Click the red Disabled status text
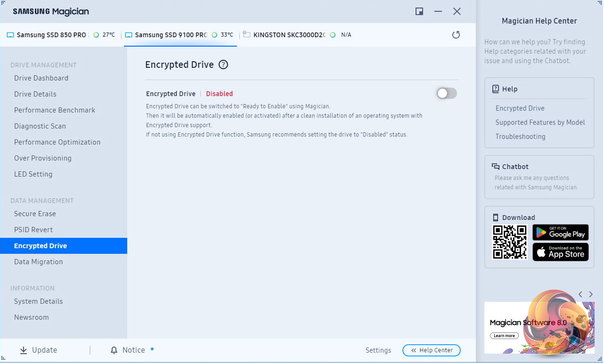604x364 pixels. point(220,94)
